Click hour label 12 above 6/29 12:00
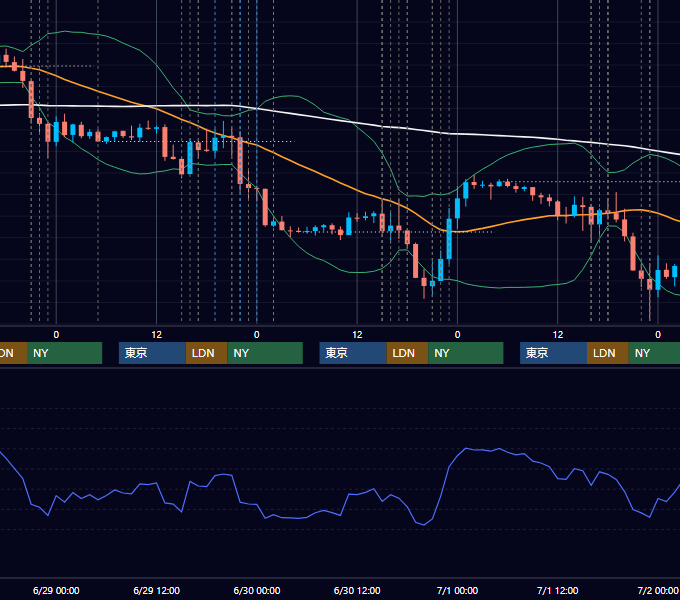 tap(156, 335)
